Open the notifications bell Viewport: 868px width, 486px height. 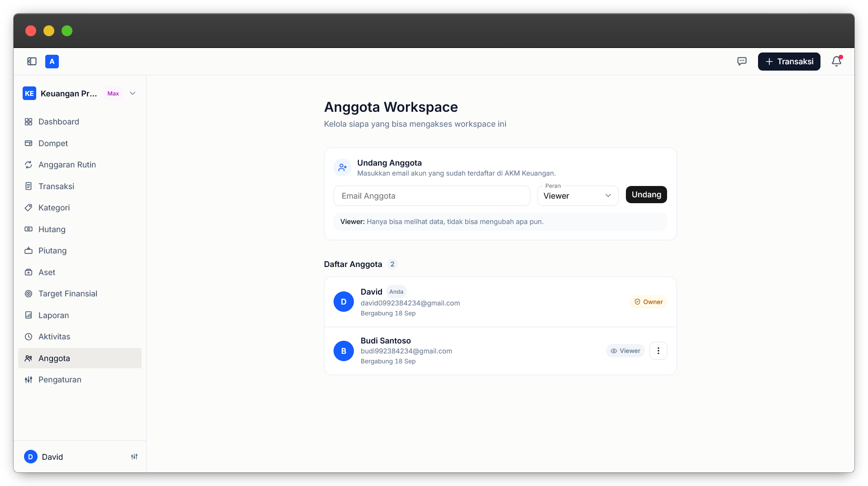coord(836,62)
